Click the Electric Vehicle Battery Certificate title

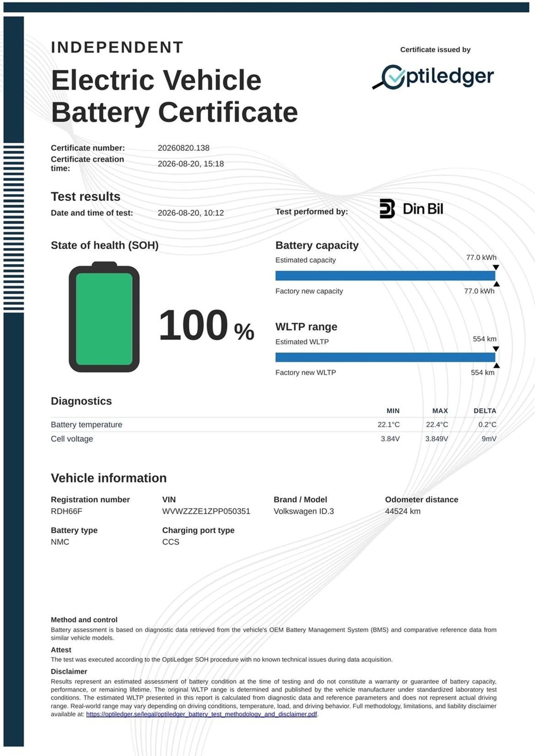point(174,96)
